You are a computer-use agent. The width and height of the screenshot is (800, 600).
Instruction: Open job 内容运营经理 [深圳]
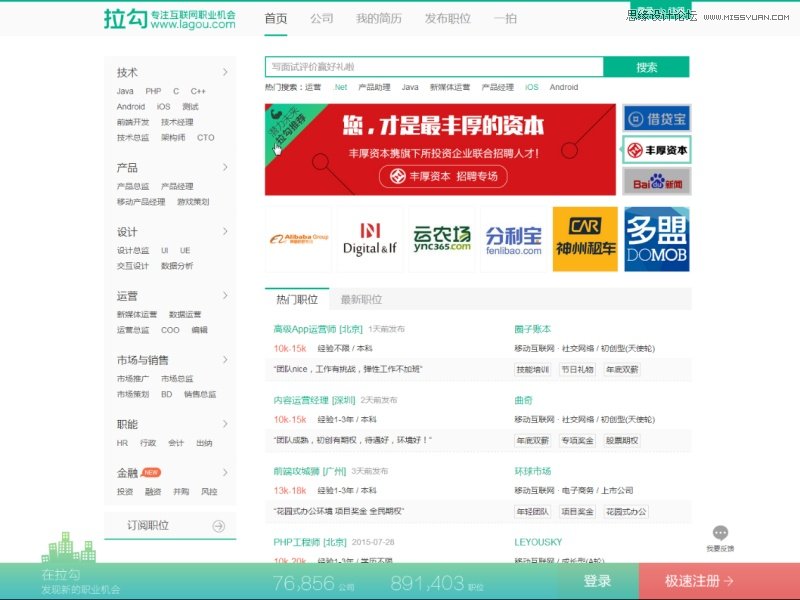[314, 400]
